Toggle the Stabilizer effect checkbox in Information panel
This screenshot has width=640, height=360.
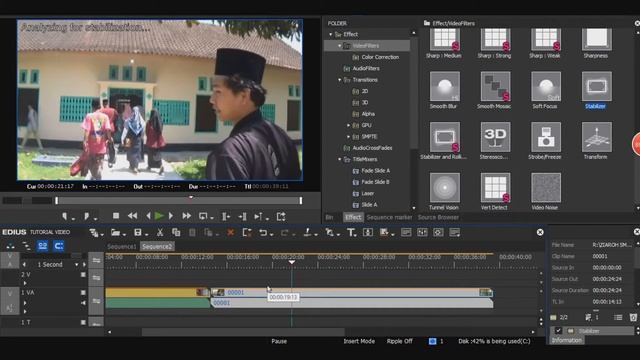(558, 331)
